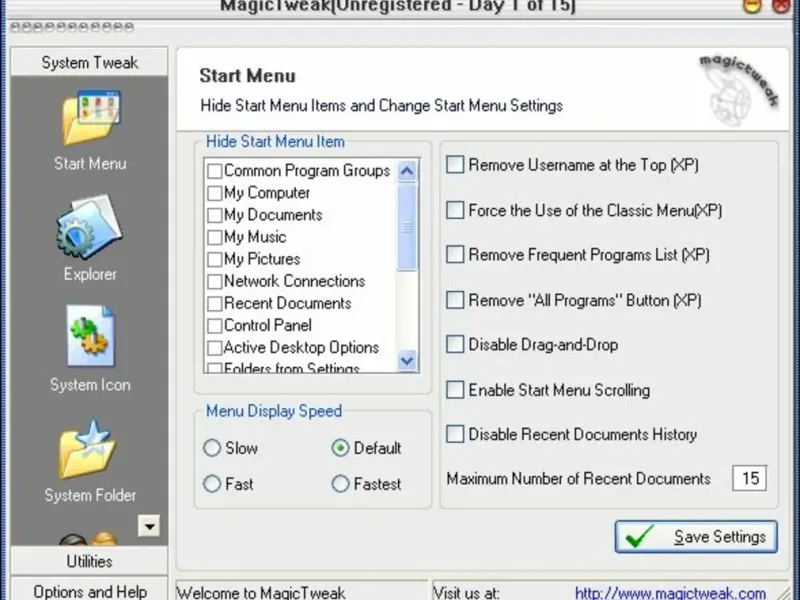Open the Explorer tweak icon
The height and width of the screenshot is (600, 800).
(x=90, y=228)
